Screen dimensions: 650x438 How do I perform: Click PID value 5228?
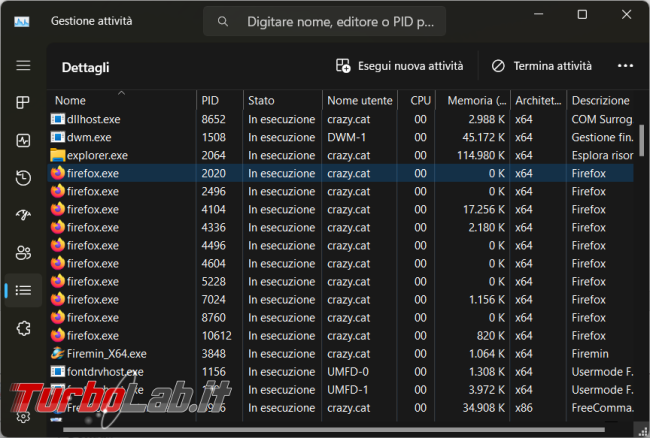(x=213, y=281)
